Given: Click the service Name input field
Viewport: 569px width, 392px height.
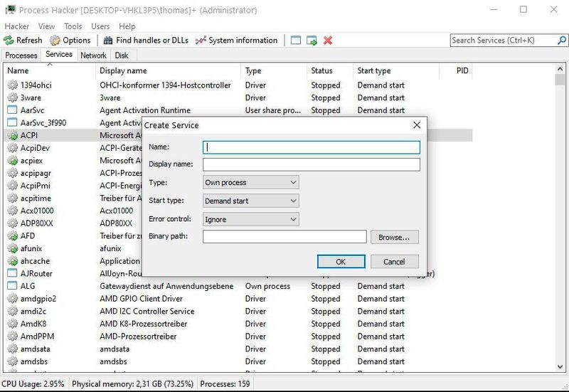Looking at the screenshot, I should [x=312, y=147].
